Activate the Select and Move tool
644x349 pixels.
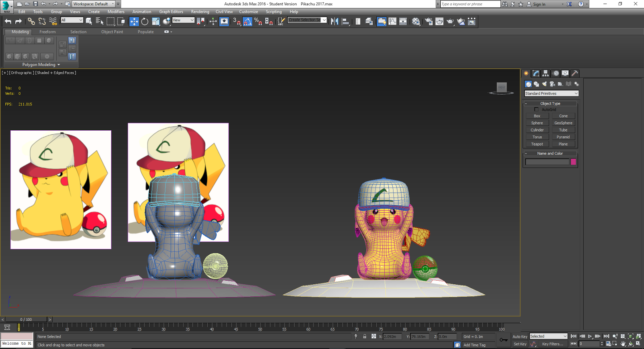[x=134, y=21]
